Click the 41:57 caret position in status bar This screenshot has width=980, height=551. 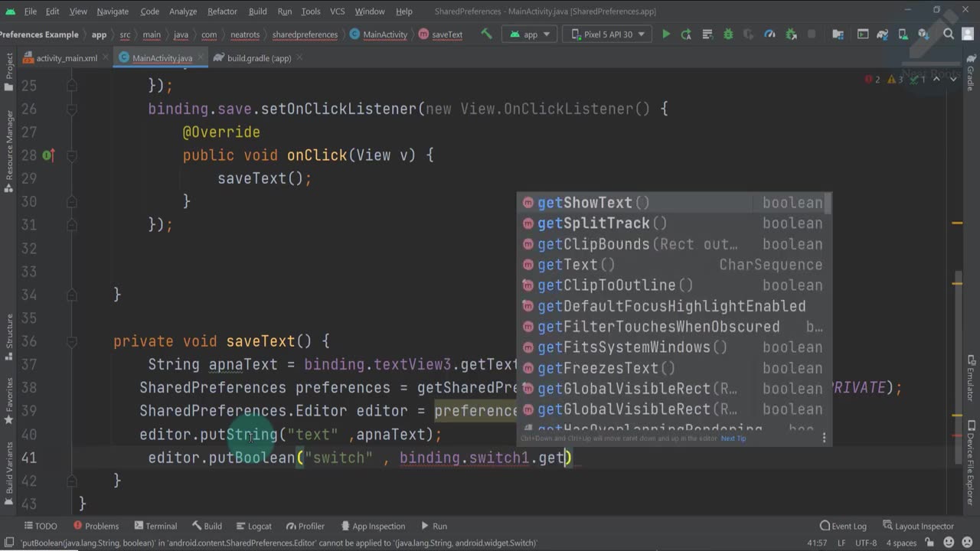(816, 543)
